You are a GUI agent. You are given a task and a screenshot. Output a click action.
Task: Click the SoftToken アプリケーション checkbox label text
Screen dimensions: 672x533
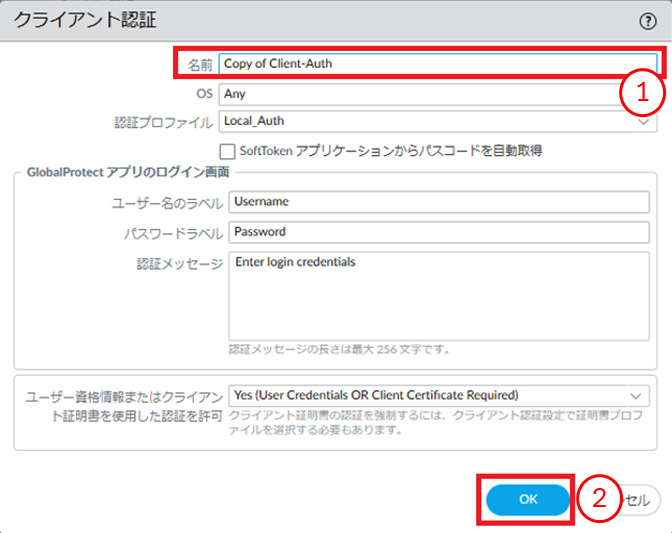point(391,151)
